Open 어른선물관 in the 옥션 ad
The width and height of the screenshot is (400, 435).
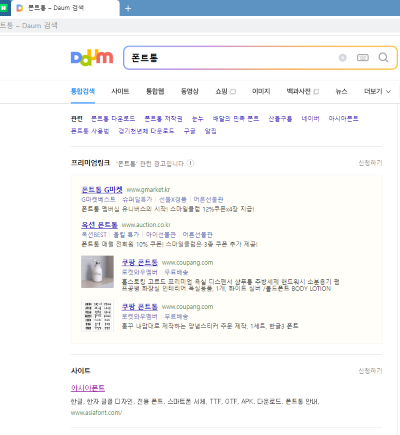[x=198, y=235]
